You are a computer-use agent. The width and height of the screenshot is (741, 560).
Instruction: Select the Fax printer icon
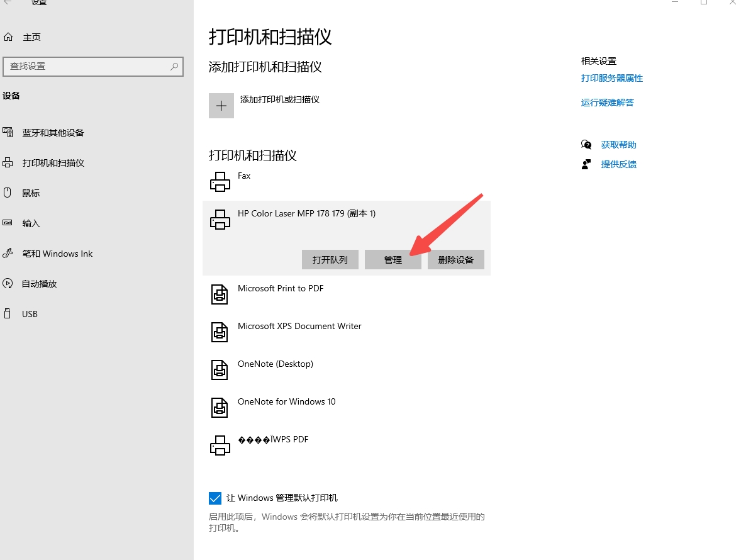point(220,182)
